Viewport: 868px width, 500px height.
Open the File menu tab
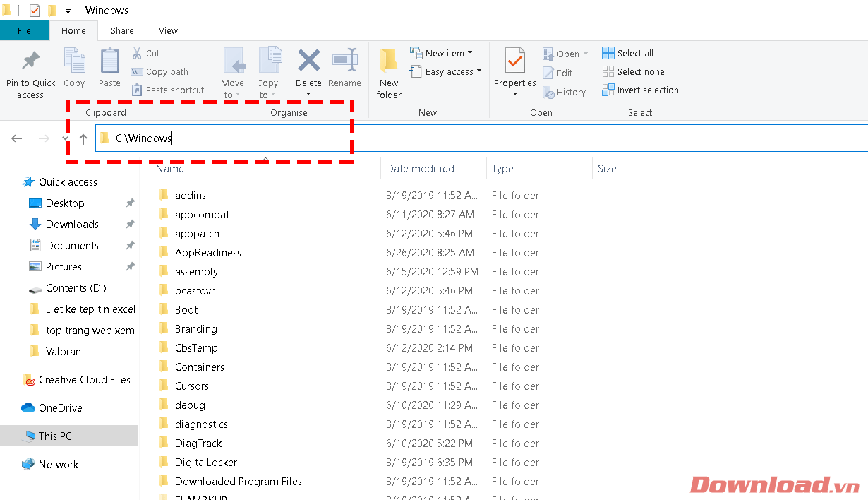tap(24, 30)
